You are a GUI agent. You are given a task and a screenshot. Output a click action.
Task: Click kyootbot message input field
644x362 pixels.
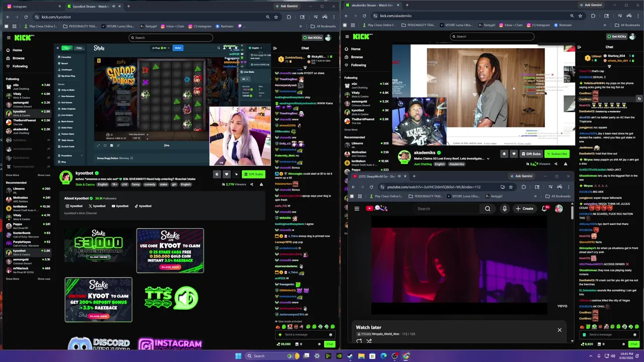(304, 335)
